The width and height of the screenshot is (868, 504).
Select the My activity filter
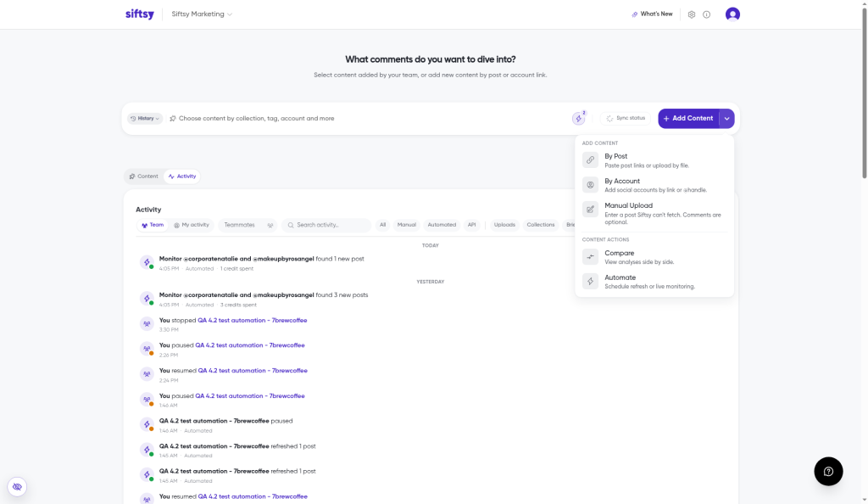click(192, 225)
